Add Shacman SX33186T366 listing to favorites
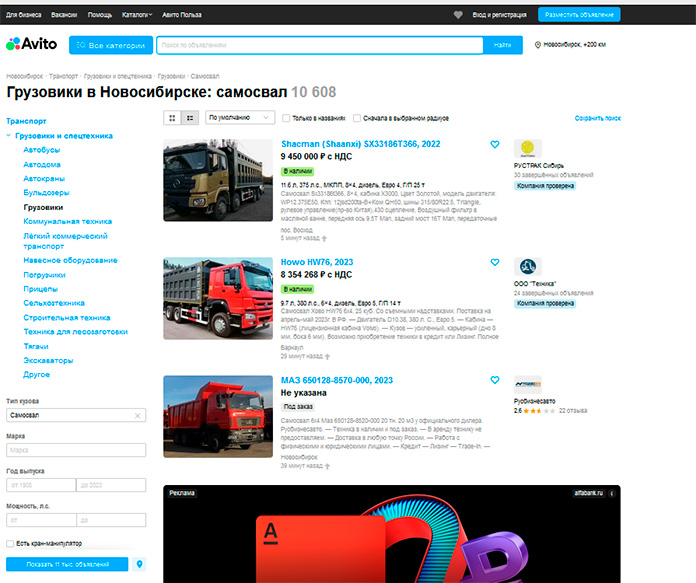 tap(495, 145)
